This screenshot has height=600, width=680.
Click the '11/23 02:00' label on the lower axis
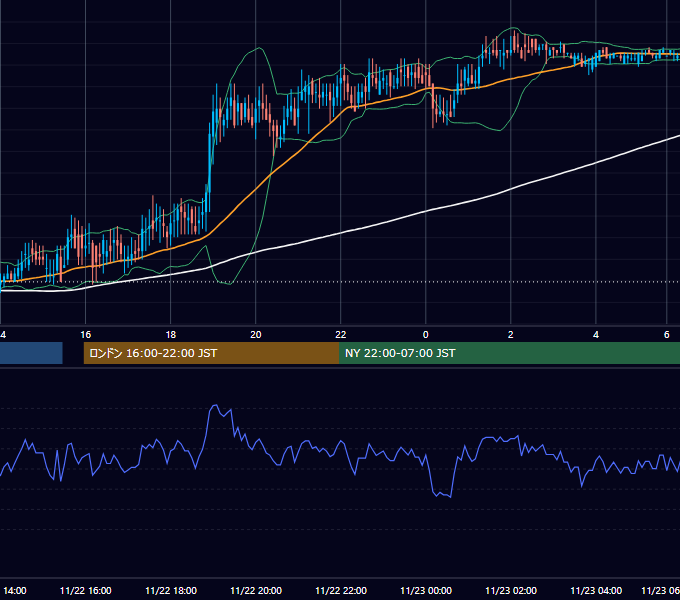point(511,591)
